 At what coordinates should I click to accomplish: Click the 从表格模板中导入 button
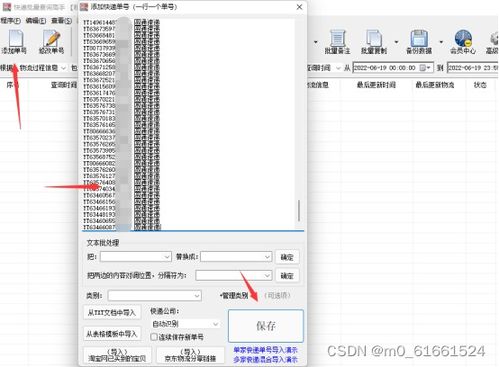tap(112, 334)
